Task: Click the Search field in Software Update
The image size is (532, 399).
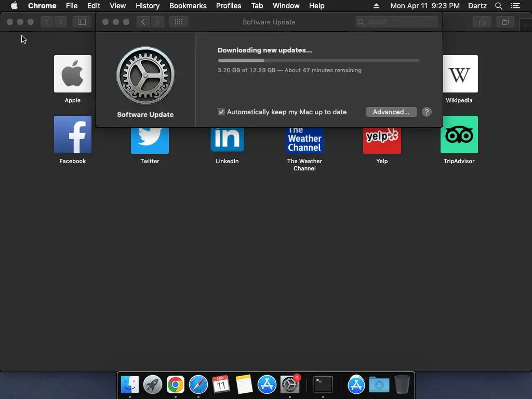Action: tap(397, 22)
